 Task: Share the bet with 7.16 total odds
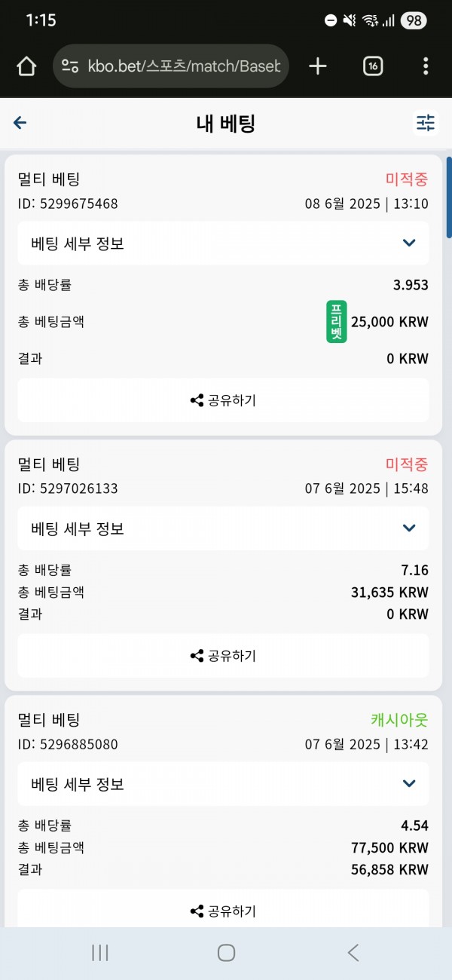[223, 656]
